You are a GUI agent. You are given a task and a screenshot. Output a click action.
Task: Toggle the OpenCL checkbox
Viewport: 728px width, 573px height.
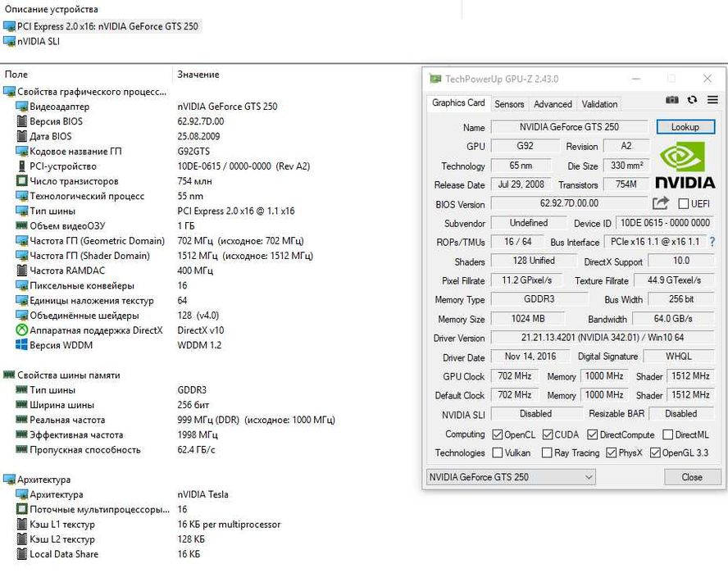(497, 434)
